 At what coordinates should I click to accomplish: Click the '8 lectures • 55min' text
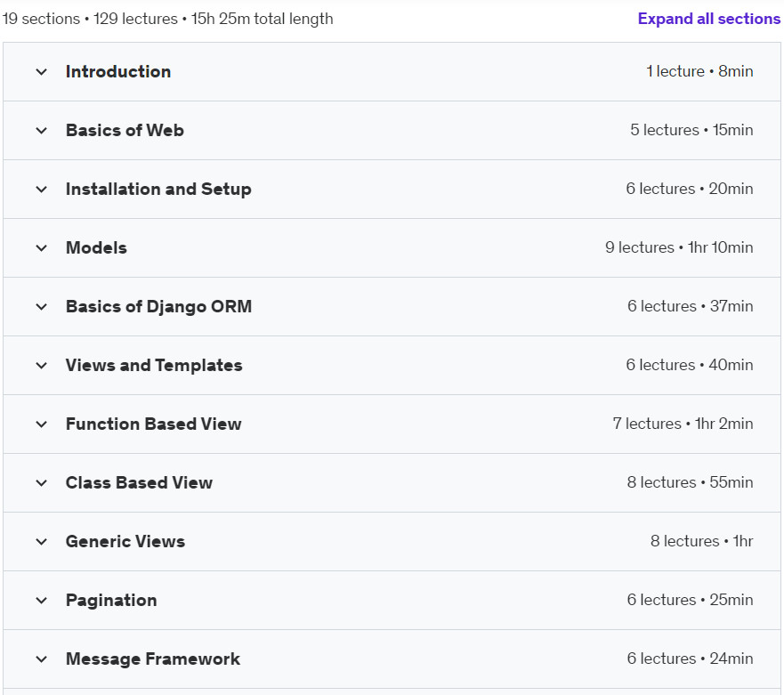click(690, 482)
